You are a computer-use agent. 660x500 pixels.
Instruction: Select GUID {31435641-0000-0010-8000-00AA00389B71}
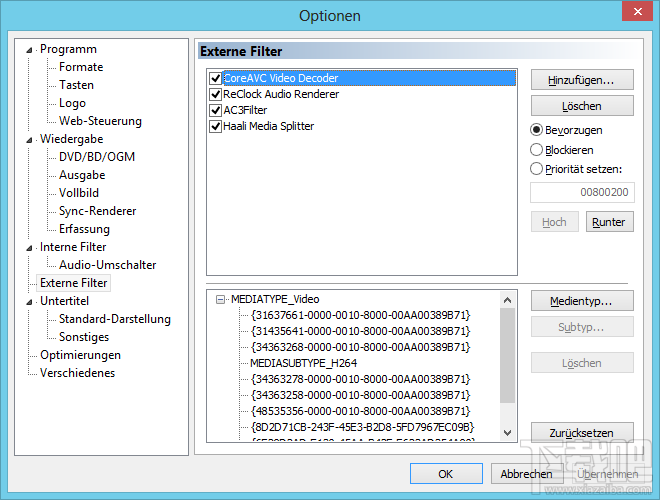pyautogui.click(x=360, y=331)
